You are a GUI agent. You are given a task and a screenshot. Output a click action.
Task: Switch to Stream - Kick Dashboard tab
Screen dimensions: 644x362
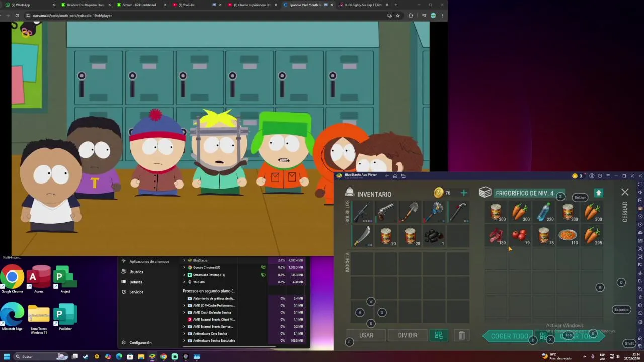pos(141,5)
